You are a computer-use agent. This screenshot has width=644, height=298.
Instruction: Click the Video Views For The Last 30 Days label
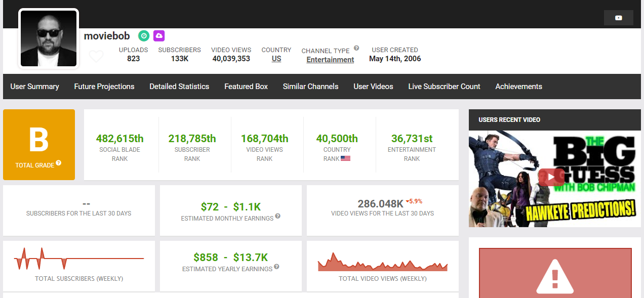(x=383, y=214)
